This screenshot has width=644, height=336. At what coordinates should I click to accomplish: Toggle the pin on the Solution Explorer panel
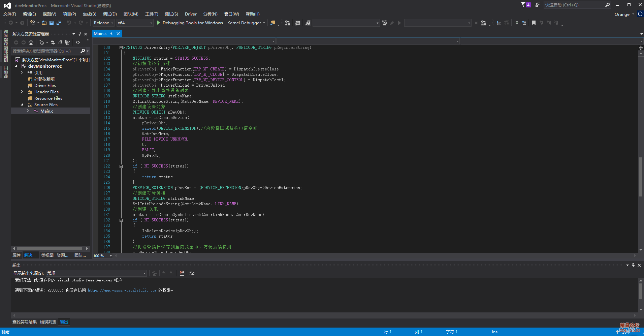[x=80, y=34]
